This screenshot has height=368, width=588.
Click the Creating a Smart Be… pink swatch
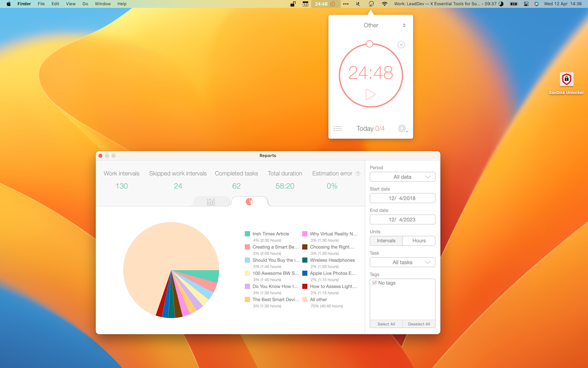(247, 247)
